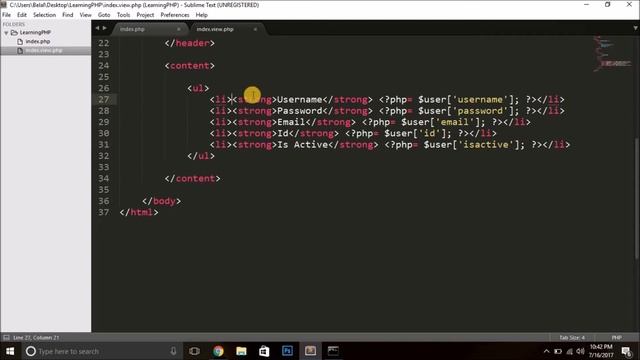Click the Id text on line 30
The image size is (640, 360).
283,133
